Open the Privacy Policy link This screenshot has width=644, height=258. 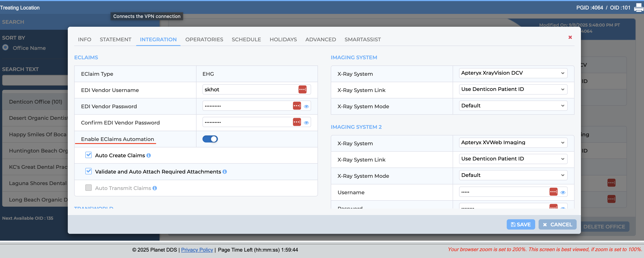197,250
